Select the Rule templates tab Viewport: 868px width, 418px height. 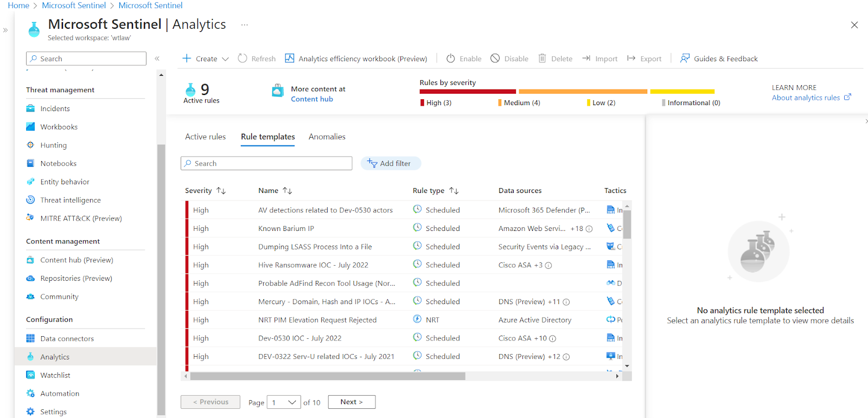click(x=268, y=137)
